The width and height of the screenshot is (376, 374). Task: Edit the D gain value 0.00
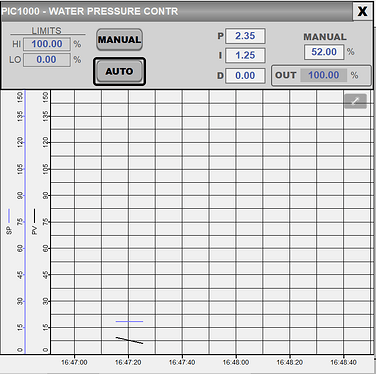point(245,76)
